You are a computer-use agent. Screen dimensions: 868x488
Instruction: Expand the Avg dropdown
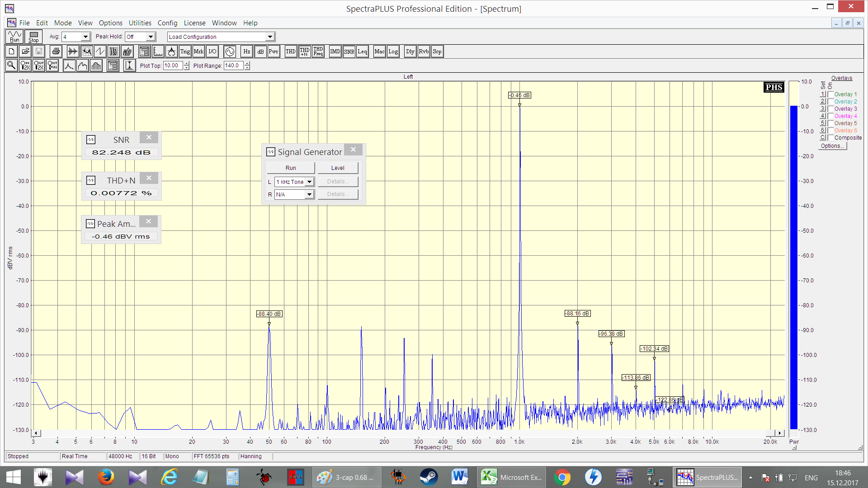pyautogui.click(x=85, y=37)
